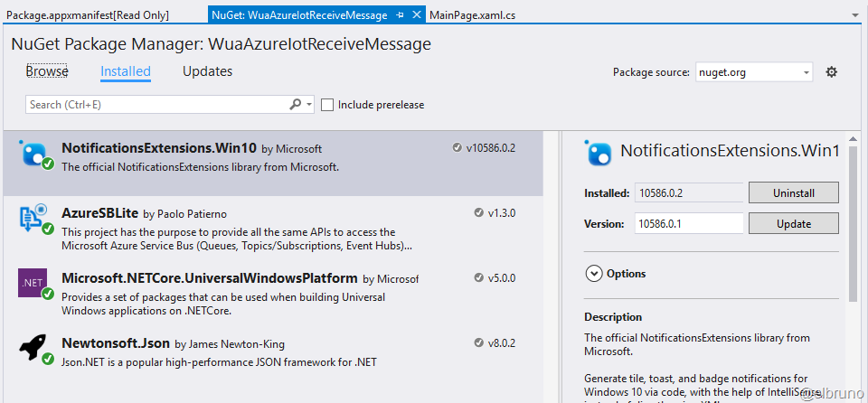Switch to the Updates tab

(207, 71)
